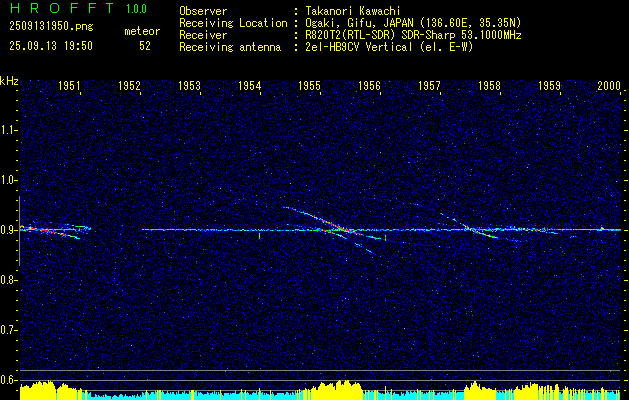This screenshot has width=629, height=400.
Task: Click the HROFFT program title
Action: tap(62, 8)
